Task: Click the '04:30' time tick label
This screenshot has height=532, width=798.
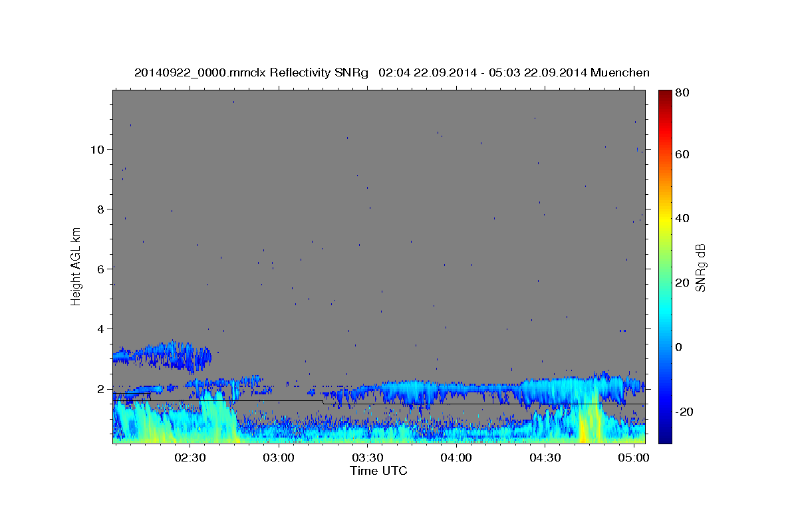Action: [x=545, y=458]
